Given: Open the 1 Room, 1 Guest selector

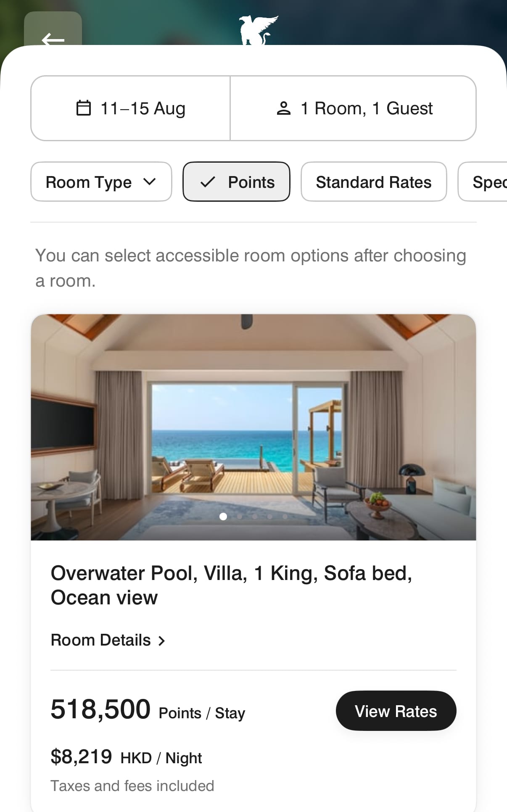Looking at the screenshot, I should pos(353,108).
